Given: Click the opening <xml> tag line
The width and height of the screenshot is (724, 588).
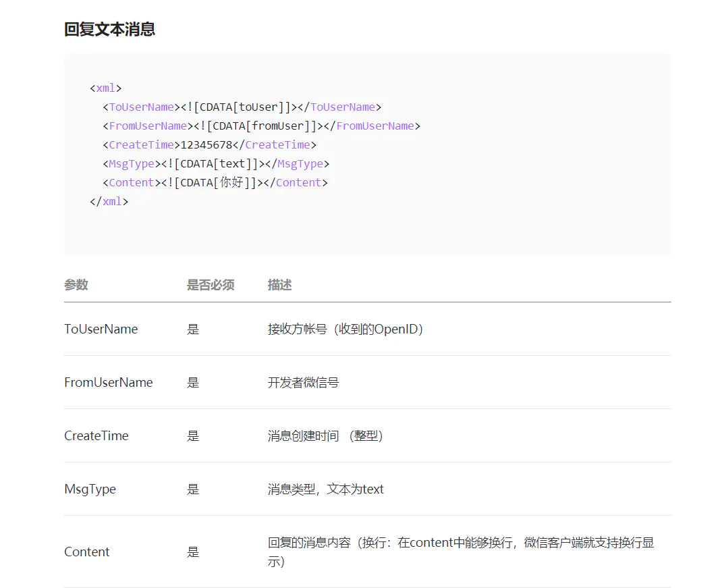Looking at the screenshot, I should click(x=106, y=88).
